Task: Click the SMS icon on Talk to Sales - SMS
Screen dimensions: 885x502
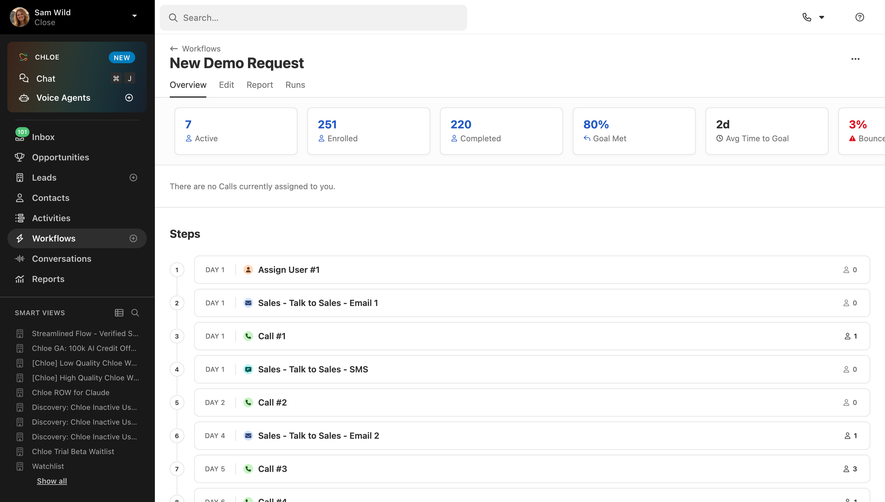Action: [x=248, y=369]
